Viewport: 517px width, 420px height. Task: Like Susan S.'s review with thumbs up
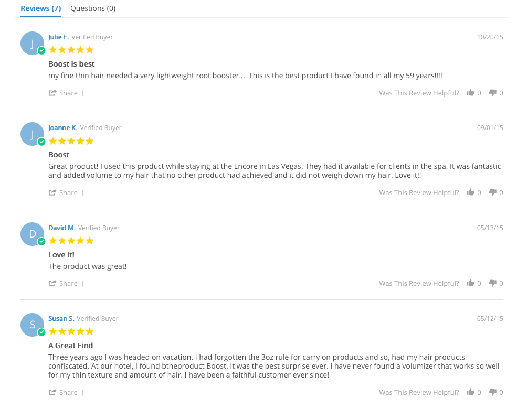471,392
